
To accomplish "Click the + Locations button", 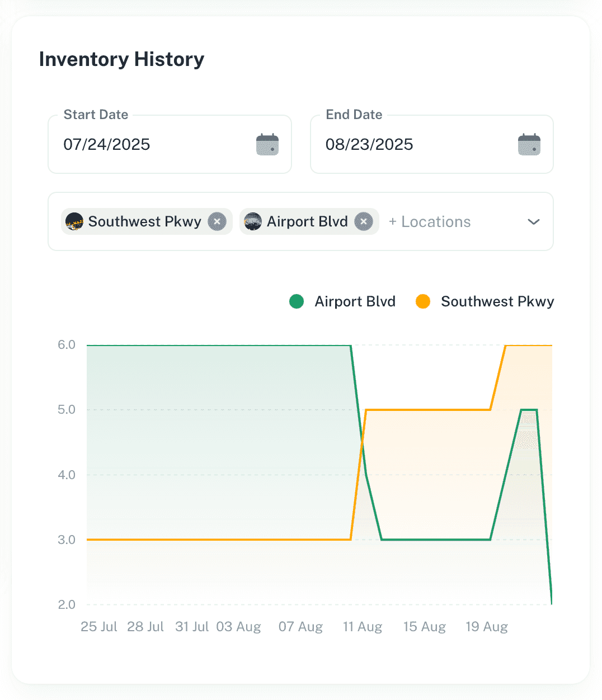I will click(x=429, y=221).
